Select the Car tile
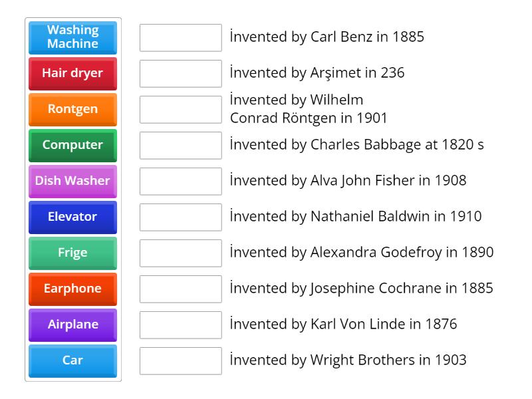The height and width of the screenshot is (399, 532). [x=72, y=360]
